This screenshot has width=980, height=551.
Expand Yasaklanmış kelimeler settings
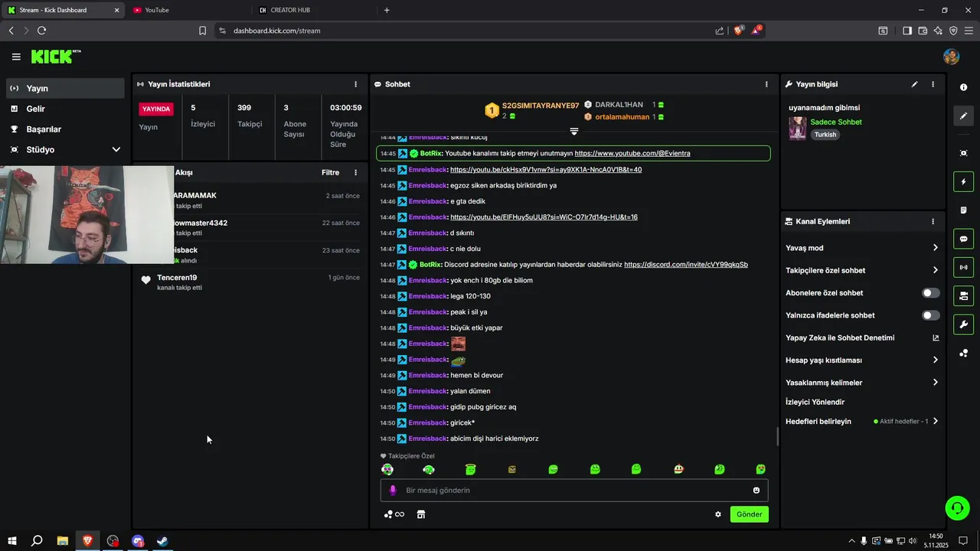point(935,383)
